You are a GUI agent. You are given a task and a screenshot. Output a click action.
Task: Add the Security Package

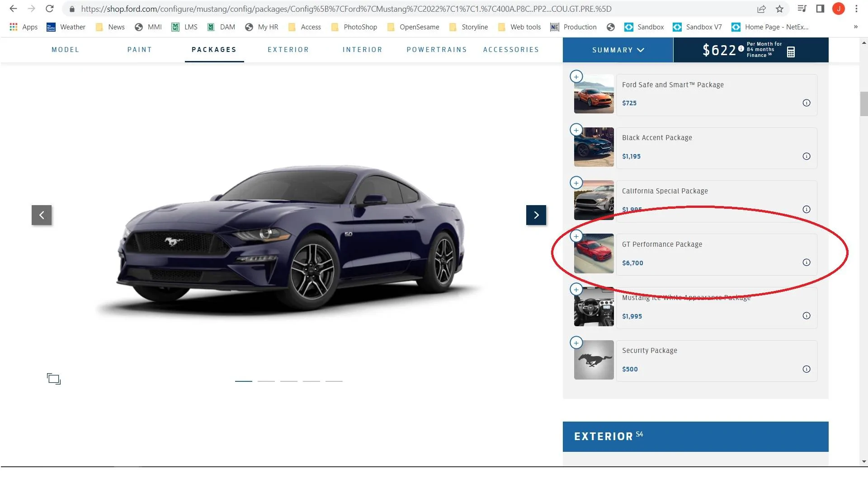coord(576,343)
